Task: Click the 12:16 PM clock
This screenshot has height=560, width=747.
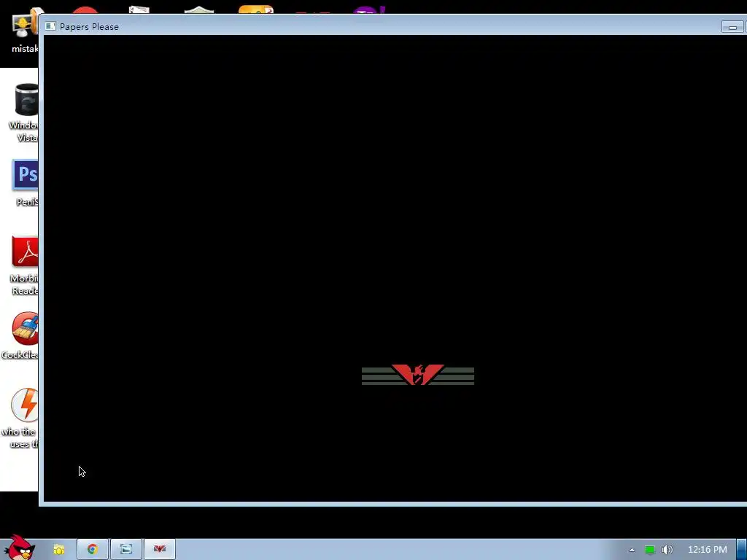Action: pyautogui.click(x=708, y=550)
